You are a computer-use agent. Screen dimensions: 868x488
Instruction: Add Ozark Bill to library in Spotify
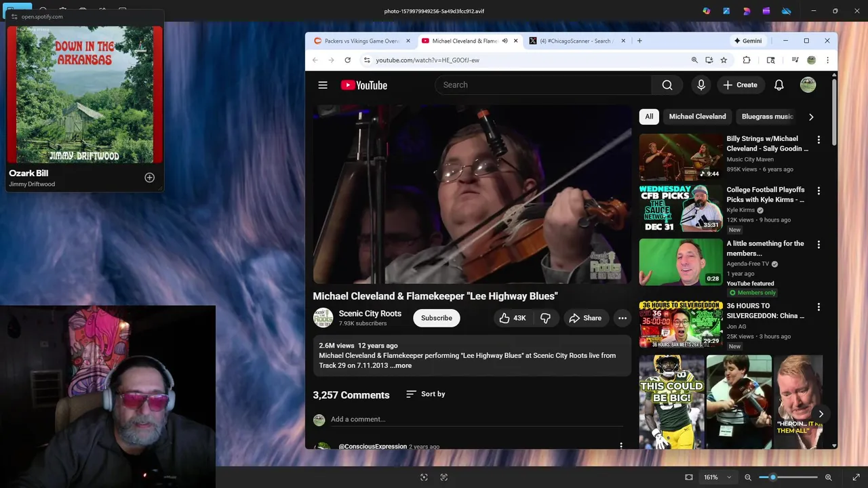click(149, 178)
